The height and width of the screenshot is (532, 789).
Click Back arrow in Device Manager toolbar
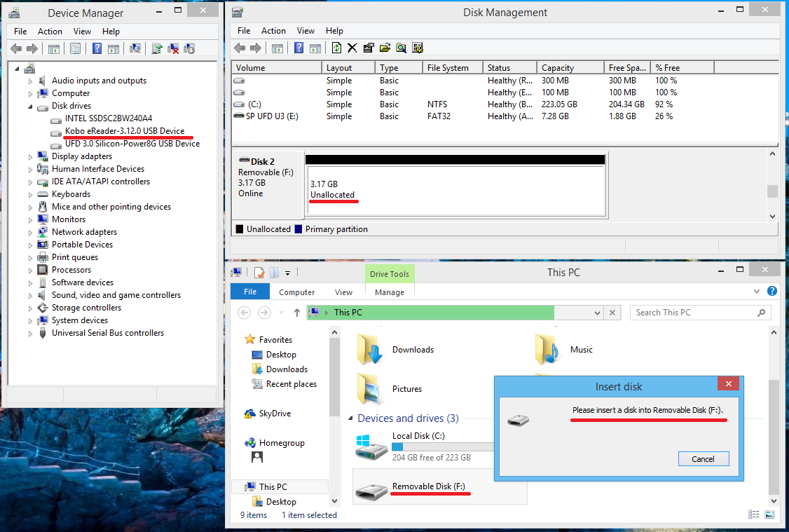16,49
